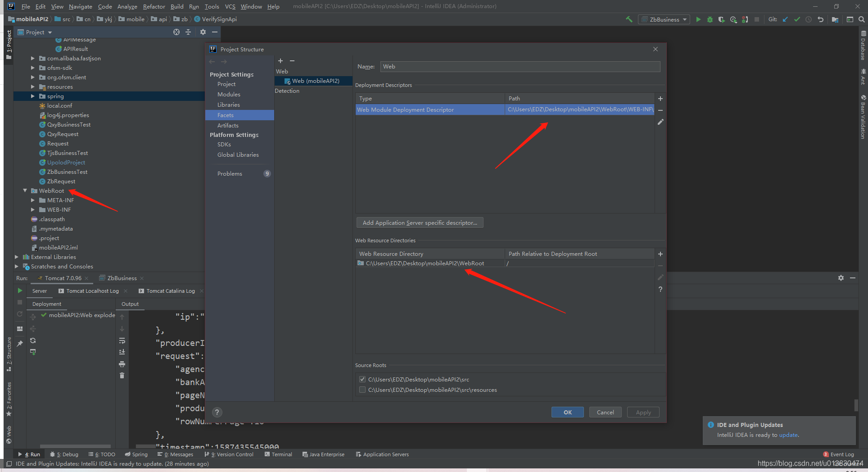Update project with the Git blue arrow
Screen dimensions: 868x472
(x=786, y=19)
